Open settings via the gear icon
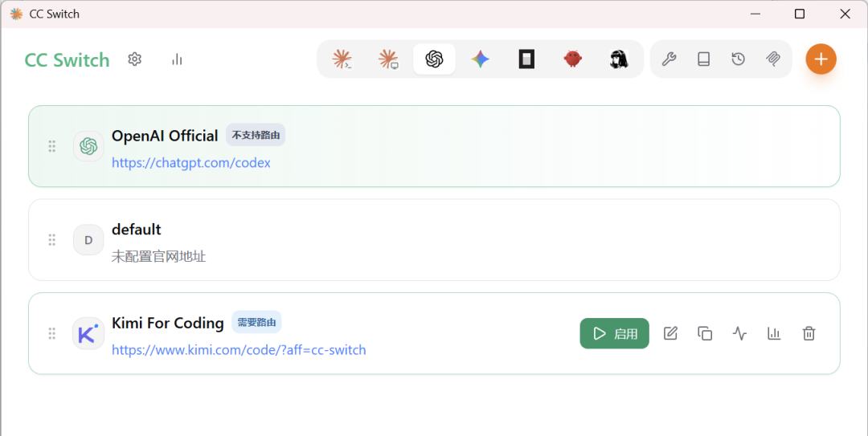868x436 pixels. (134, 59)
